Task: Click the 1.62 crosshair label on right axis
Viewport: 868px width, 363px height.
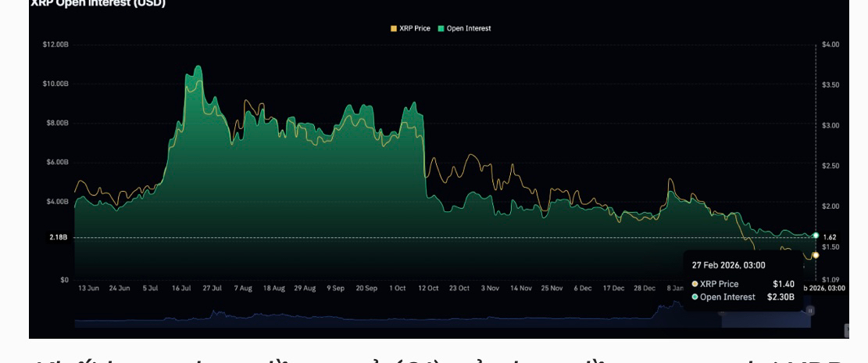Action: tap(829, 236)
